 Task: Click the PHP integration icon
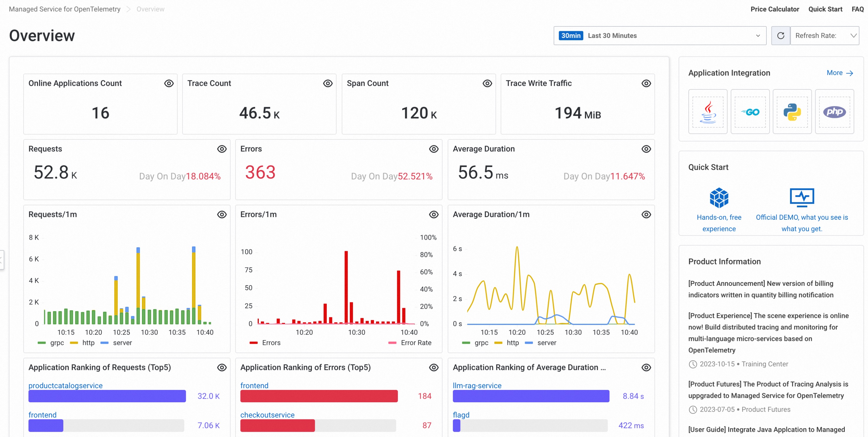point(834,112)
